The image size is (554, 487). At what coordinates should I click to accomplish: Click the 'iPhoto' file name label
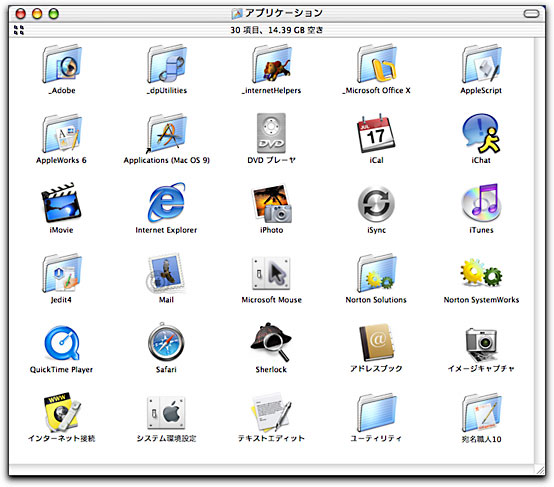[271, 230]
